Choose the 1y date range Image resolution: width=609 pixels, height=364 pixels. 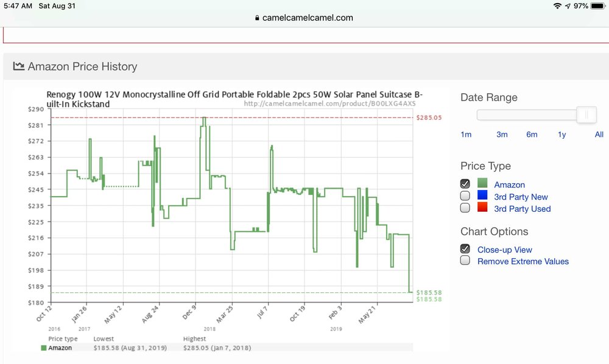[561, 135]
